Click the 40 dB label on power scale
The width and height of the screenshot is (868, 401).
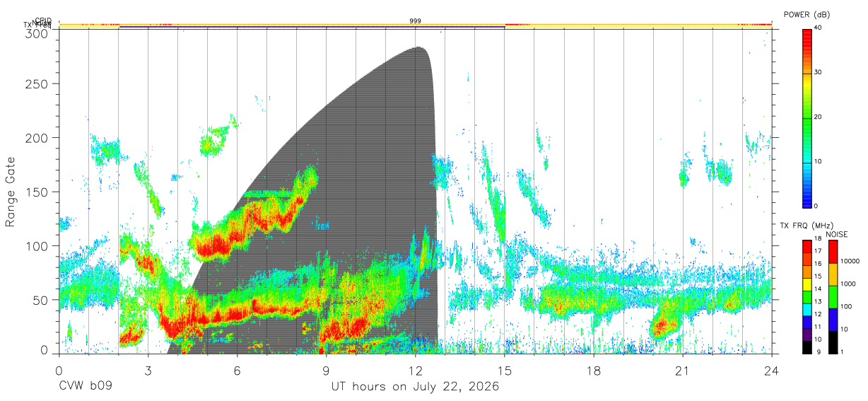[x=819, y=28]
